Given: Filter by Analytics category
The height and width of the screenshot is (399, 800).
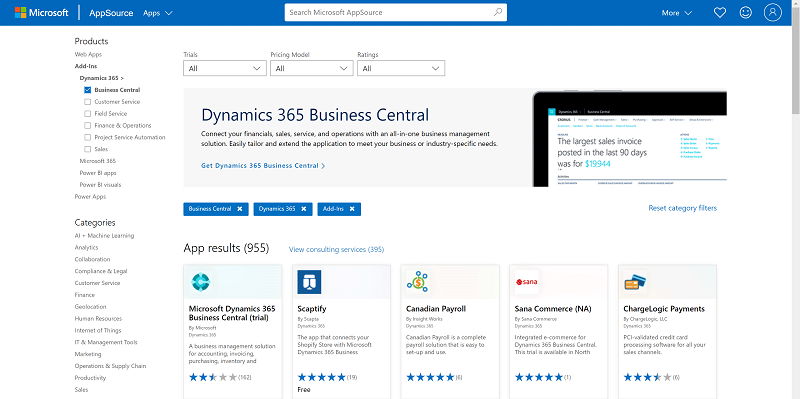Looking at the screenshot, I should tap(86, 247).
